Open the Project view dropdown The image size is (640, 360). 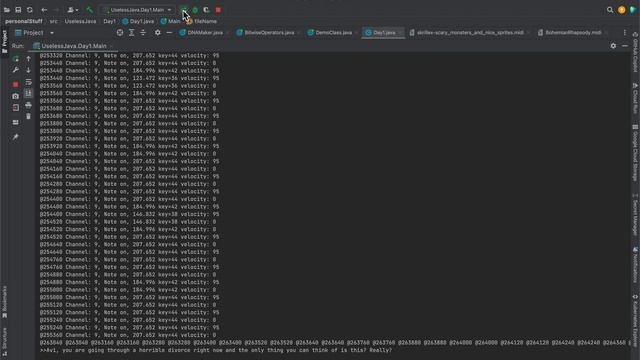pyautogui.click(x=34, y=33)
